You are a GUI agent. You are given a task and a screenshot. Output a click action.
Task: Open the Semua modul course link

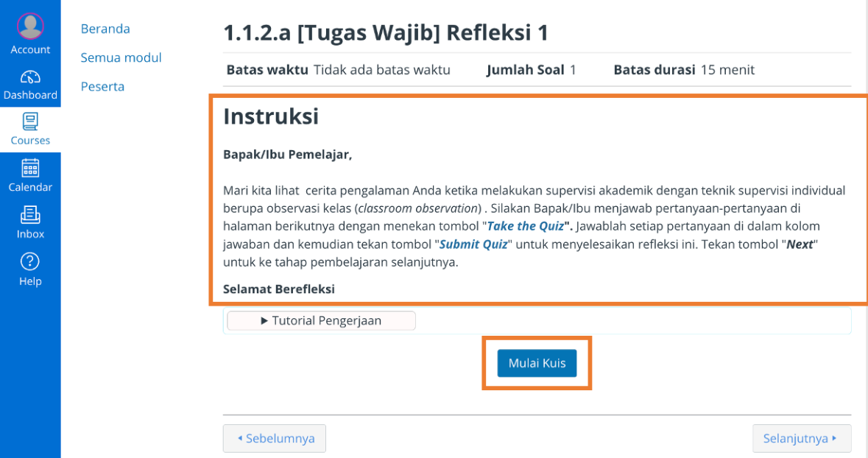tap(121, 57)
